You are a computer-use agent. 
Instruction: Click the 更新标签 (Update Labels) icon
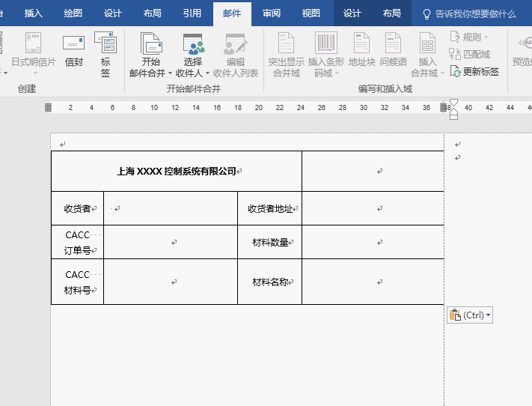(474, 72)
